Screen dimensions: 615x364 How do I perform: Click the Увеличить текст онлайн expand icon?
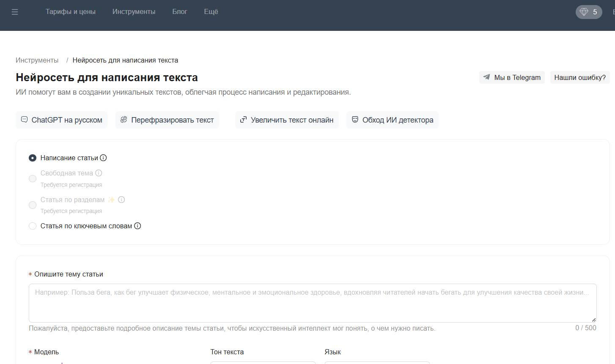point(243,120)
